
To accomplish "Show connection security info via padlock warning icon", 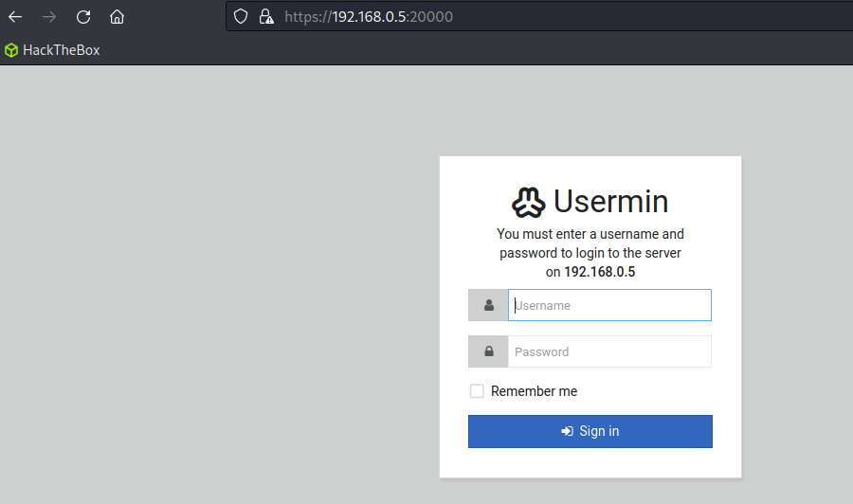I will click(x=266, y=16).
